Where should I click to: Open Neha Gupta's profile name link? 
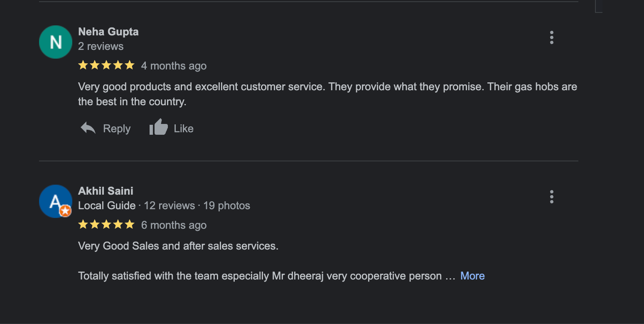(108, 32)
